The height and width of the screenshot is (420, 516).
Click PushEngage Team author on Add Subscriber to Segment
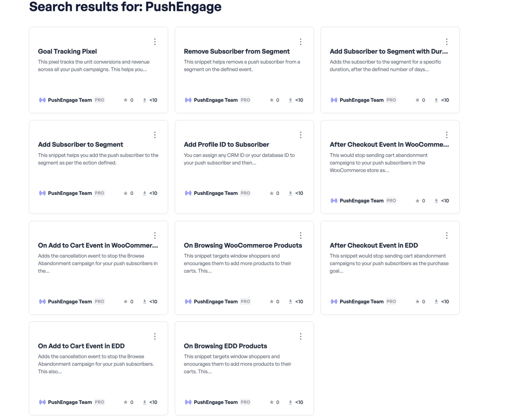[x=70, y=193]
